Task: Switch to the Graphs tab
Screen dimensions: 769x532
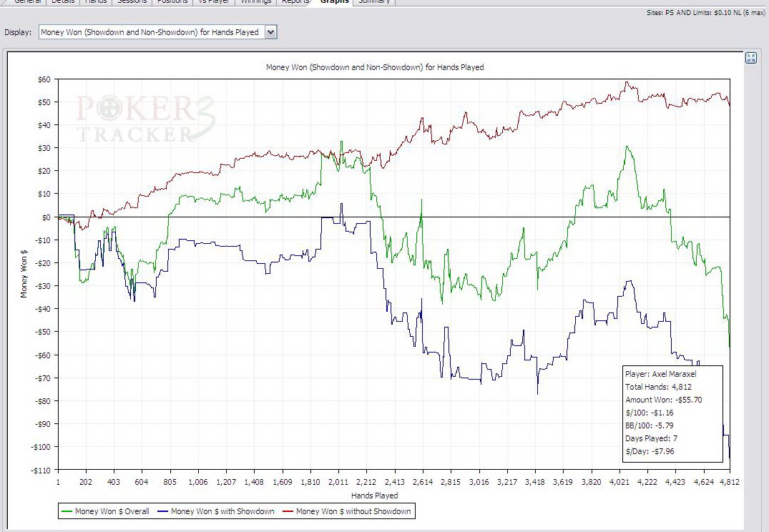Action: pyautogui.click(x=334, y=2)
